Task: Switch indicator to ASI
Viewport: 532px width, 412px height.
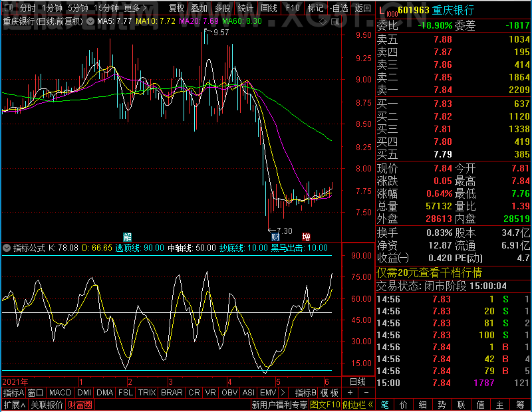Action: [x=248, y=393]
